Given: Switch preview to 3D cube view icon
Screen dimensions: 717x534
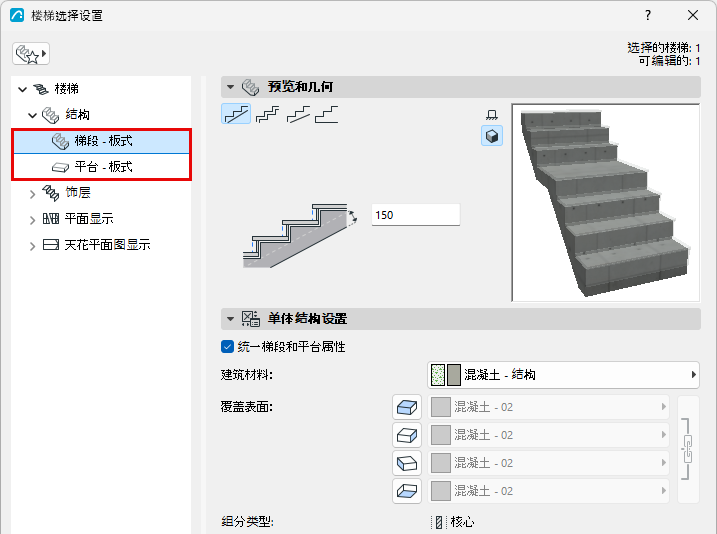Looking at the screenshot, I should pos(492,136).
